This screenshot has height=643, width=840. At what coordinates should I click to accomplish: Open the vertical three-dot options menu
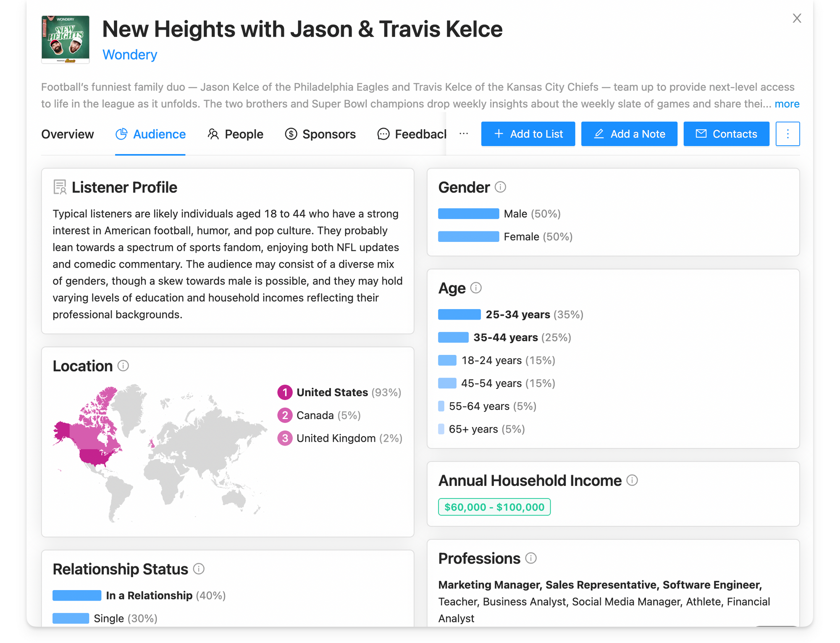[787, 134]
